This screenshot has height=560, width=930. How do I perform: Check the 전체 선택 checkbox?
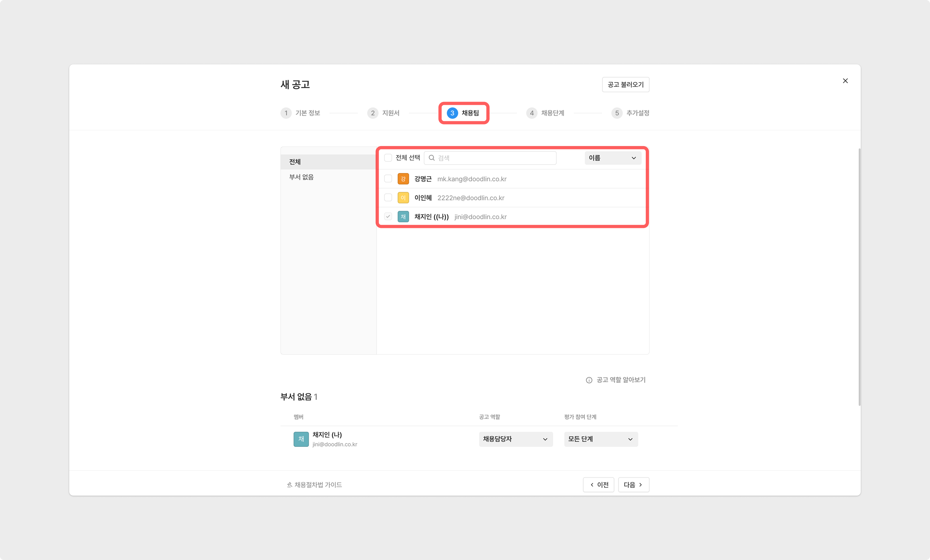pyautogui.click(x=388, y=158)
